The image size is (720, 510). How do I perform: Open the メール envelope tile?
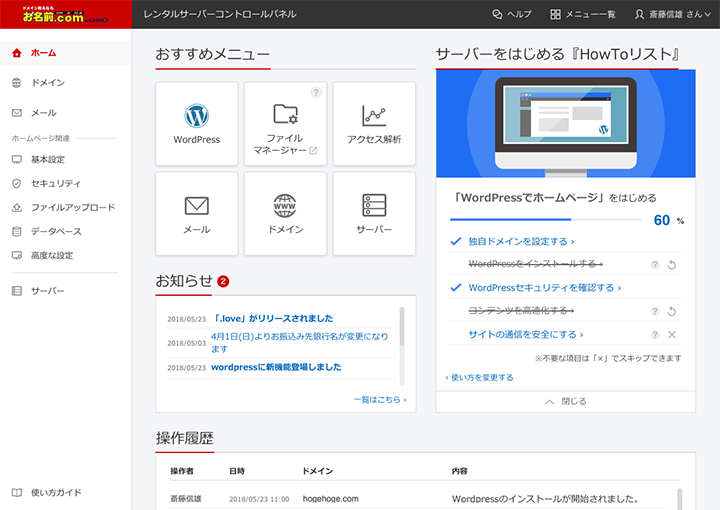pos(197,213)
